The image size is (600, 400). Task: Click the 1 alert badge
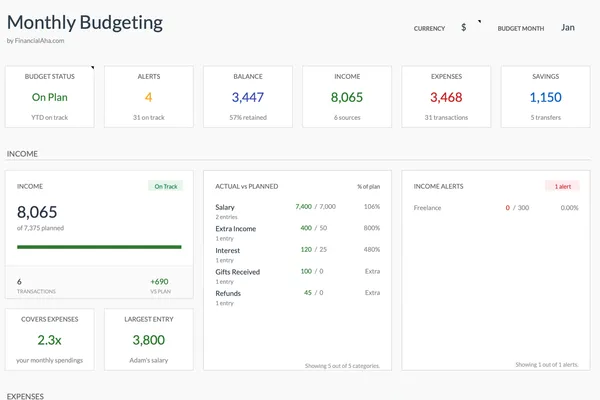[x=561, y=186]
